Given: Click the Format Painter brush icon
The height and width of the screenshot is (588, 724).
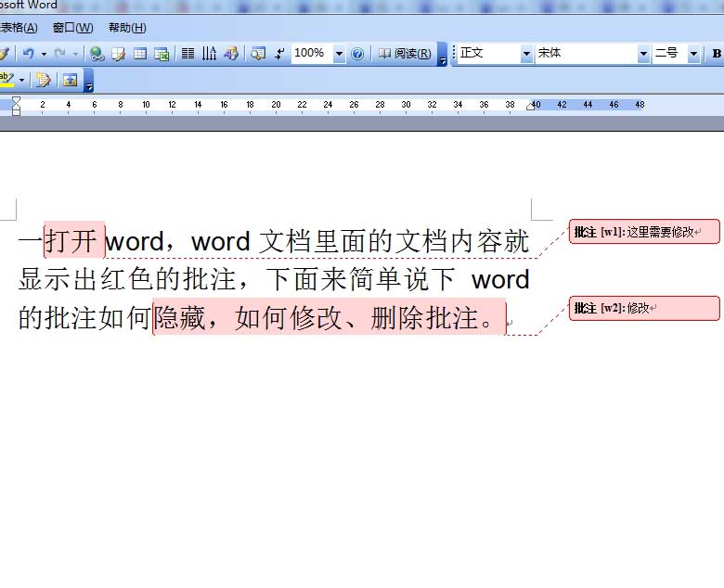Looking at the screenshot, I should [4, 54].
